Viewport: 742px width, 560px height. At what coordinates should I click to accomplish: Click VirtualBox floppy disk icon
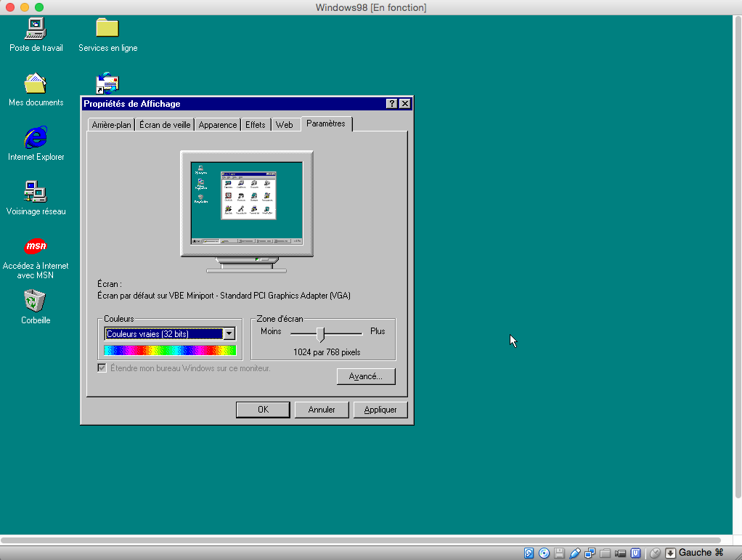click(559, 553)
